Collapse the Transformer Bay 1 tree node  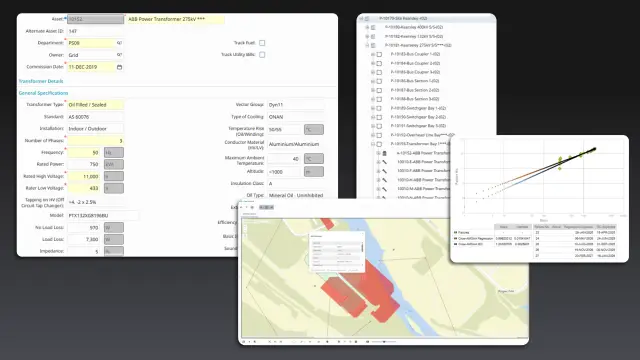(373, 144)
